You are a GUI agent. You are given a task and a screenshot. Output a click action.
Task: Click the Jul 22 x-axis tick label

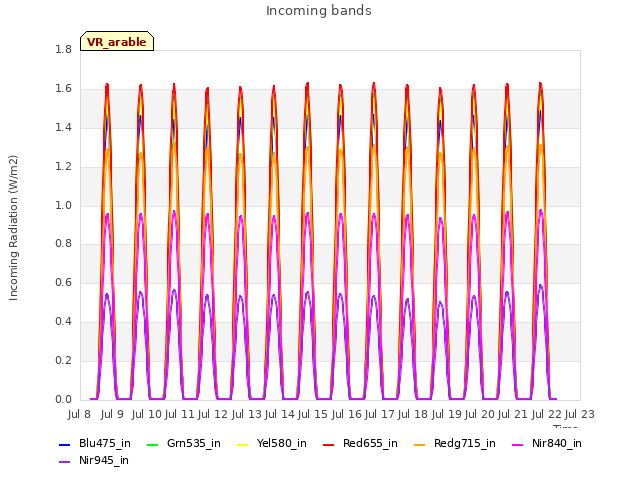[547, 414]
